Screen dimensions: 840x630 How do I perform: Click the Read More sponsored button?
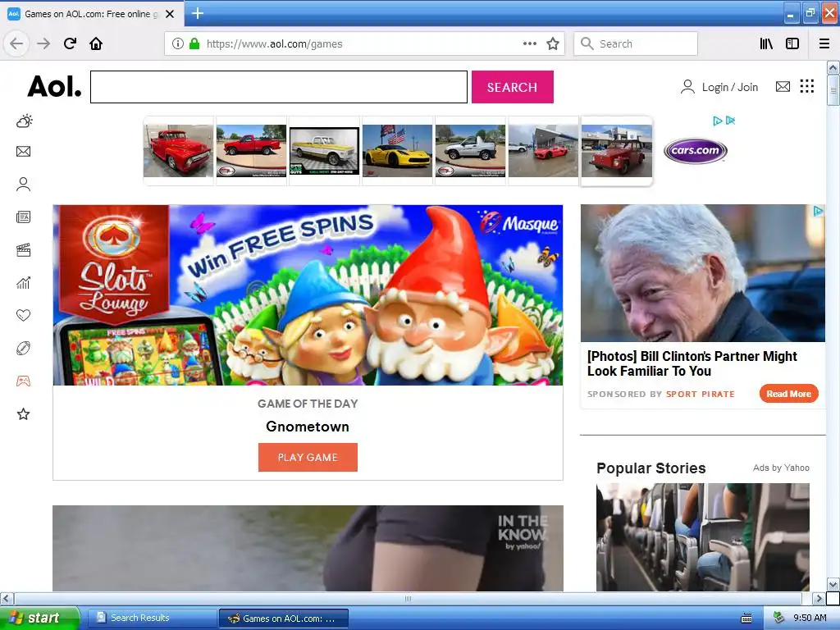point(788,394)
